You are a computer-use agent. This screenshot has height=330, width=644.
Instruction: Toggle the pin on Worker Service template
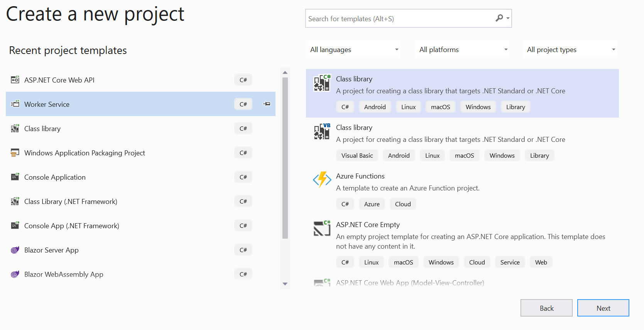pos(267,104)
